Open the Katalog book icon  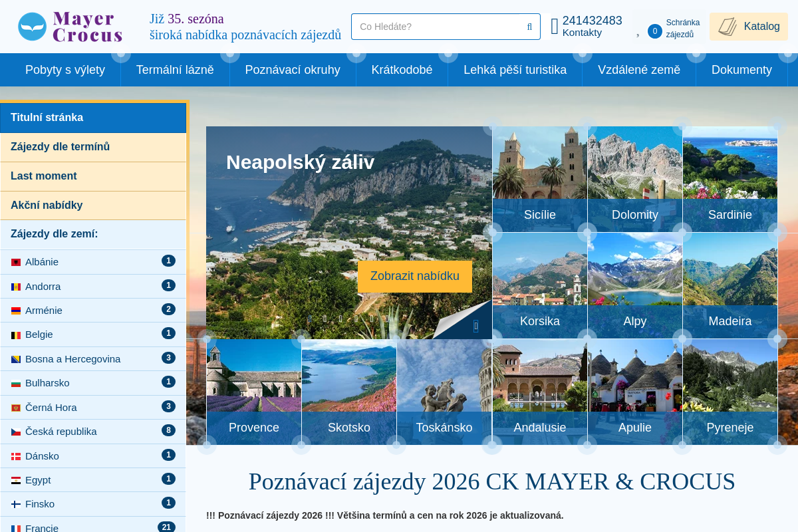(728, 27)
